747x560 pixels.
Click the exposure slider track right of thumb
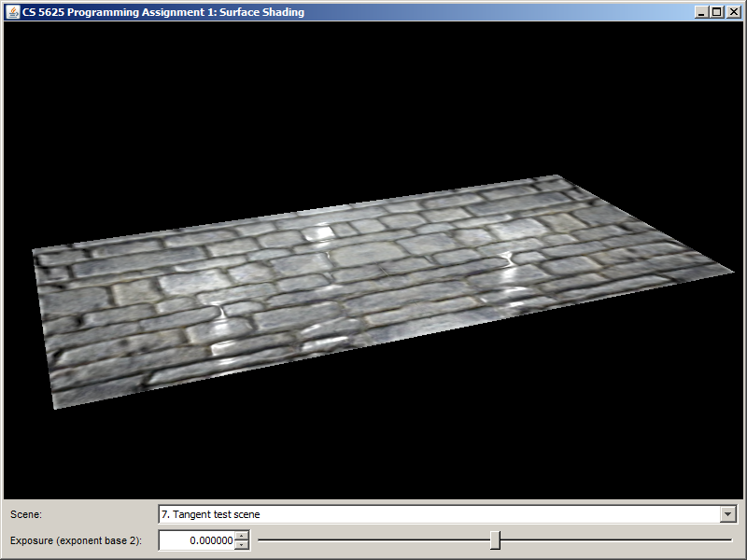[x=616, y=540]
